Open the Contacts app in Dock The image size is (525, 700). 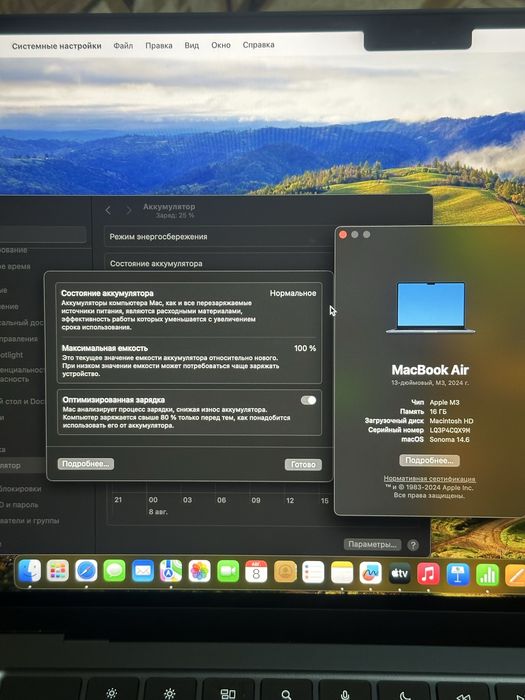285,572
